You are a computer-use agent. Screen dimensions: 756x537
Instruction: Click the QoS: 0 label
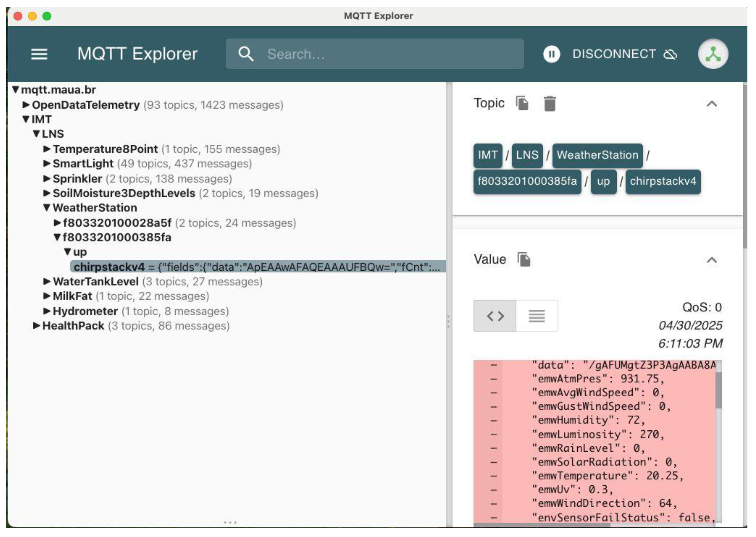[702, 308]
